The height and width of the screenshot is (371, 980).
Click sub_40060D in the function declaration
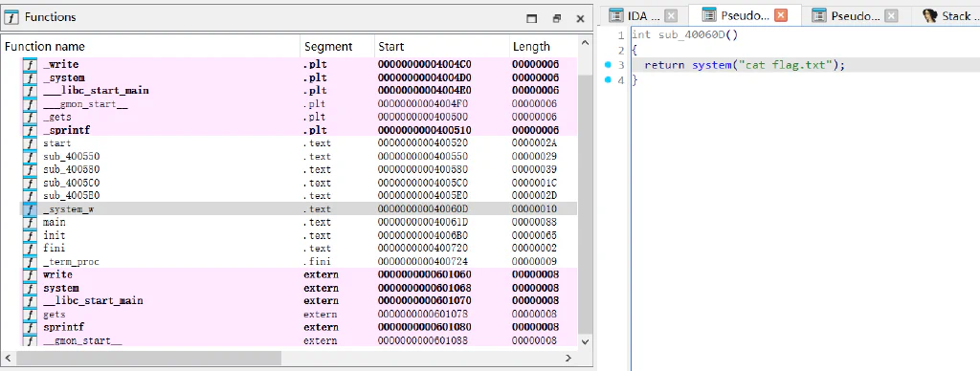[692, 35]
